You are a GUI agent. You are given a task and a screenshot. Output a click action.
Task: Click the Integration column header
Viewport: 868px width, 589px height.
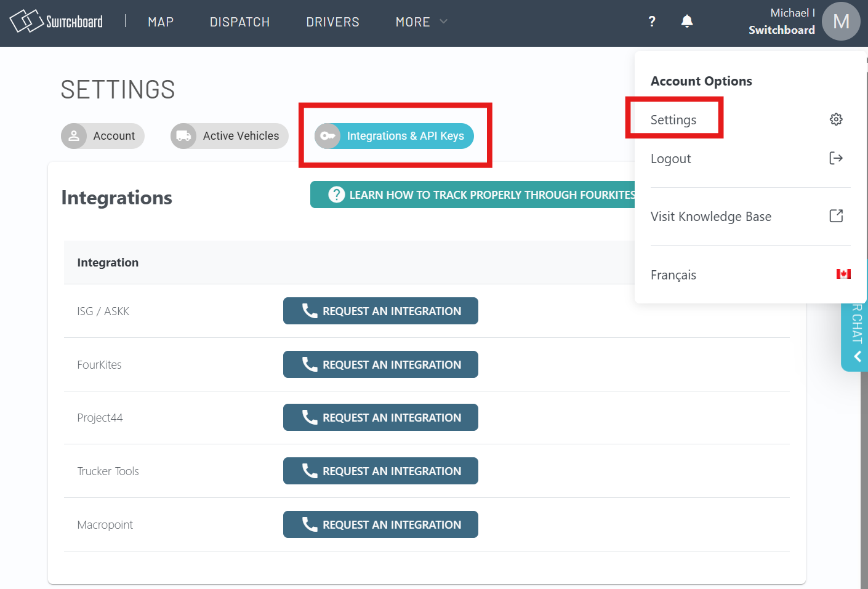point(108,263)
